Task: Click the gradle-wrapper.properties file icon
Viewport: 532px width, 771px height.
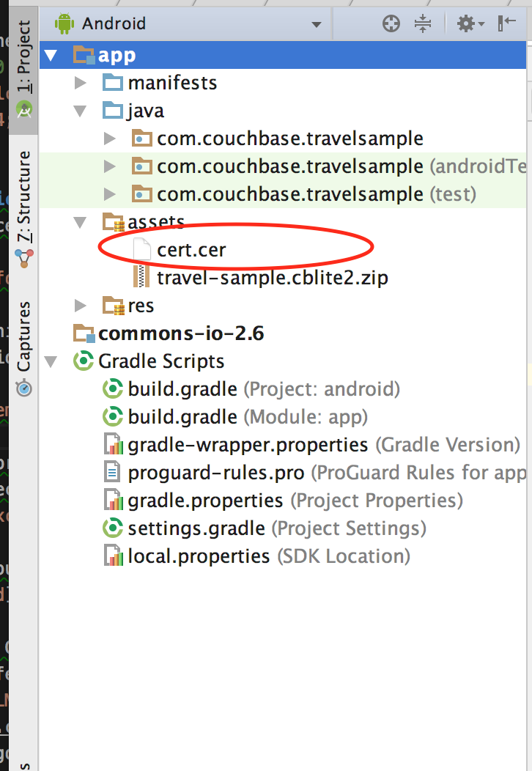Action: [x=114, y=444]
